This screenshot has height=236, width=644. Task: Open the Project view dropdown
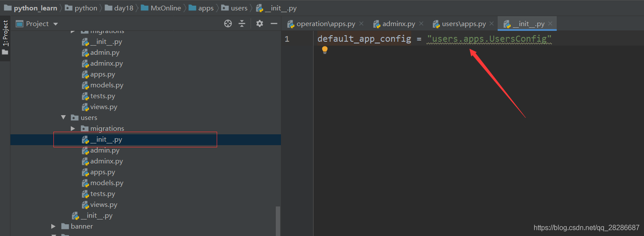pyautogui.click(x=55, y=24)
